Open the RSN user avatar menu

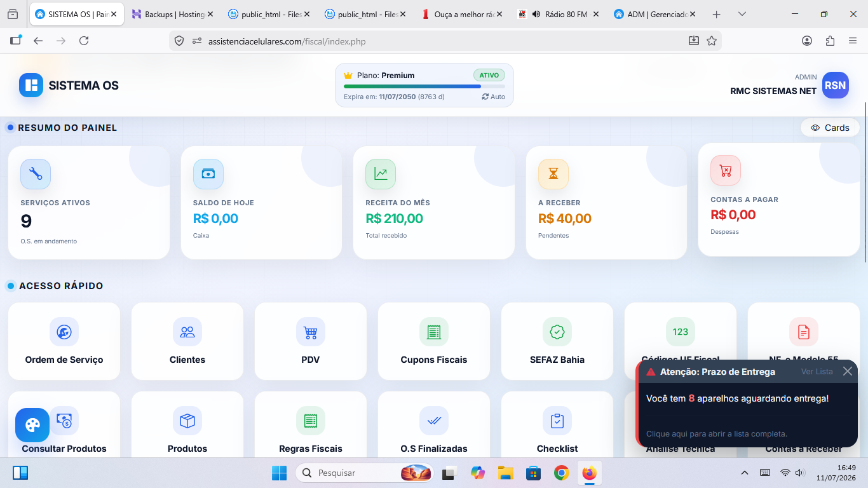(836, 85)
